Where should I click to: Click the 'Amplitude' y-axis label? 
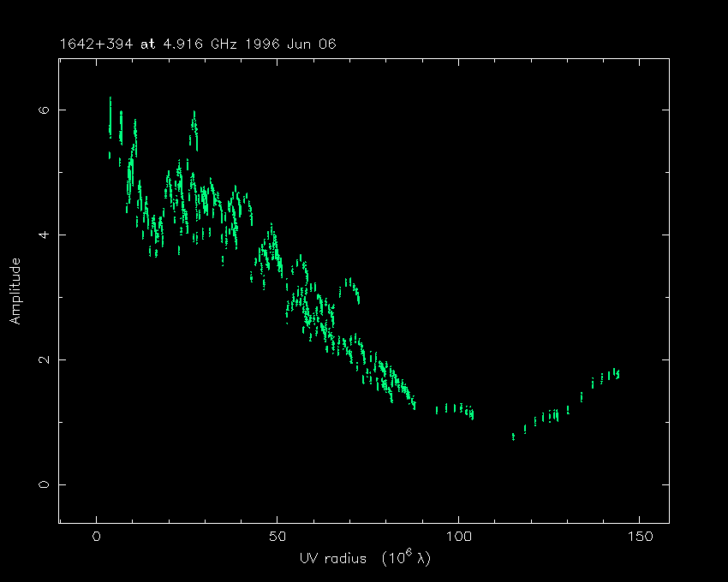point(15,294)
